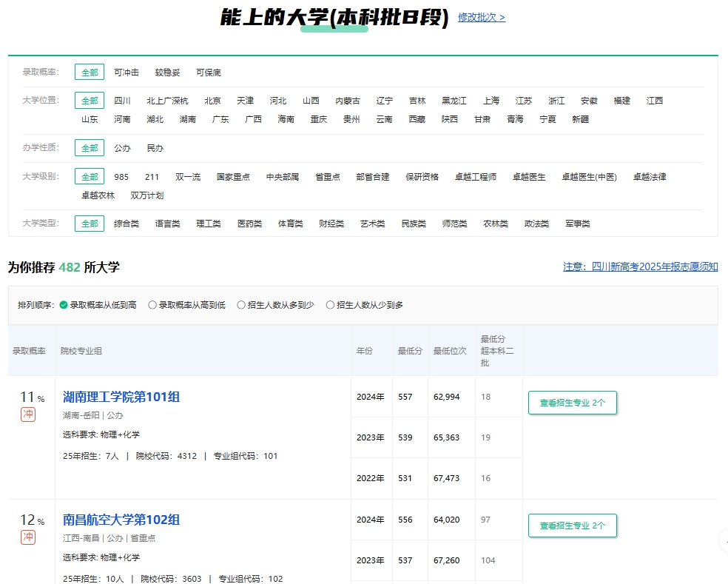Viewport: 728px width, 584px height.
Task: Filter university location by 四川
Action: coord(122,101)
